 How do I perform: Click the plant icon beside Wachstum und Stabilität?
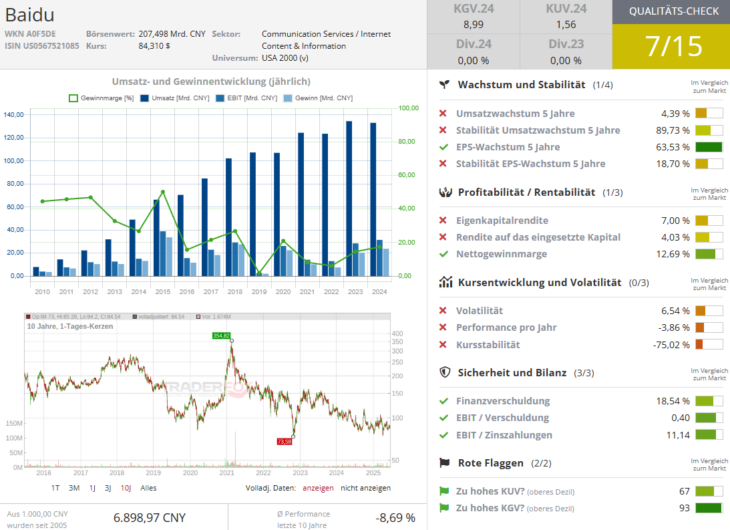445,84
